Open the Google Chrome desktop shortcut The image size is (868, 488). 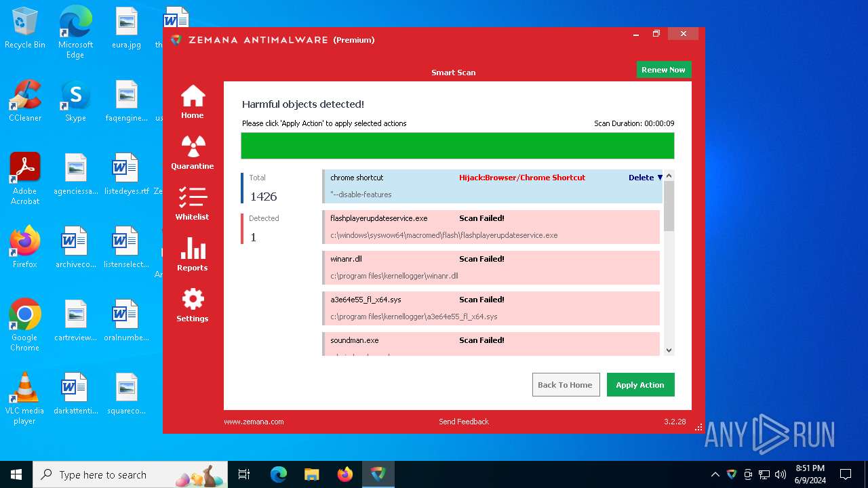click(25, 325)
